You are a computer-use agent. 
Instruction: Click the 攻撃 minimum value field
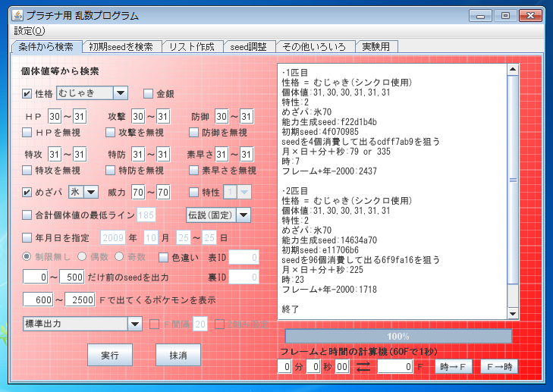(x=138, y=116)
